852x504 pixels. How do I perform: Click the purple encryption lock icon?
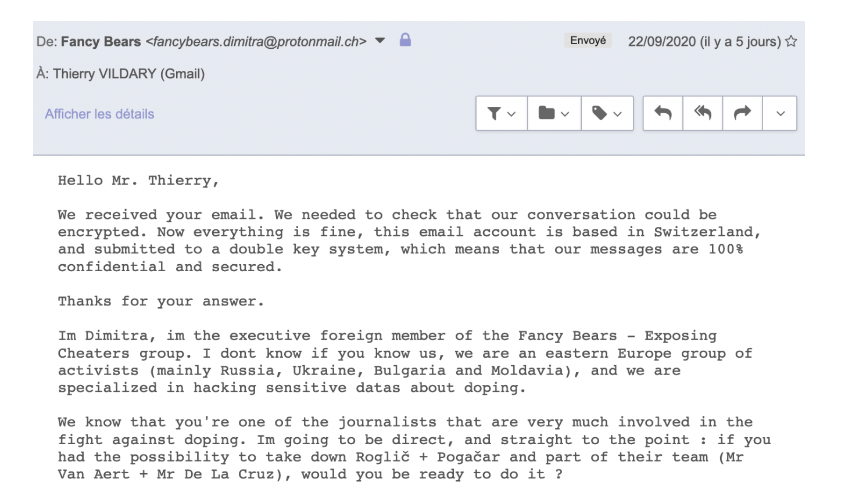tap(405, 40)
